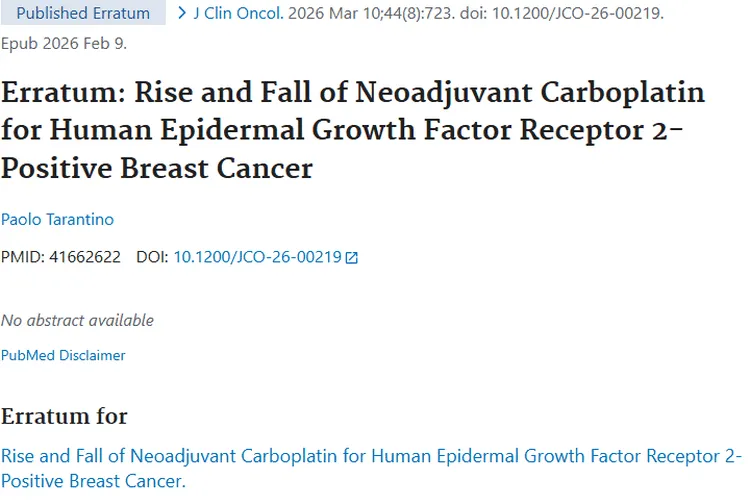750x500 pixels.
Task: Open author Paolo Tarantino's link
Action: [56, 219]
